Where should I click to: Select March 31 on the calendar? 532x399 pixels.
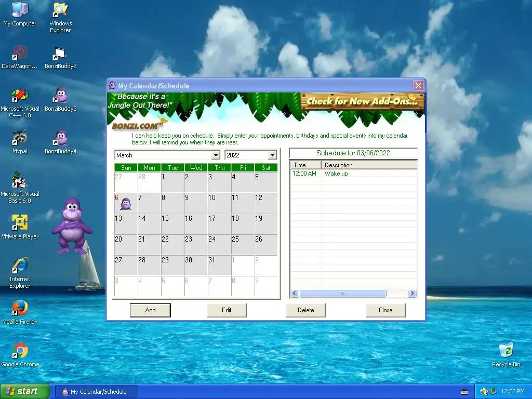(220, 265)
